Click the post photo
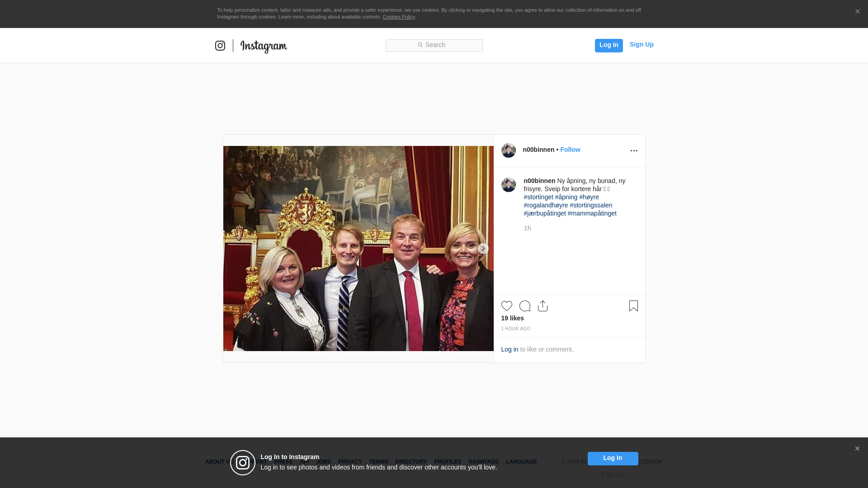The image size is (868, 488). [359, 249]
